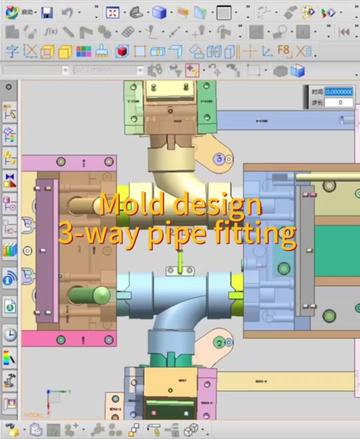Undo the last operation
Image resolution: width=360 pixels, height=439 pixels.
tap(67, 13)
